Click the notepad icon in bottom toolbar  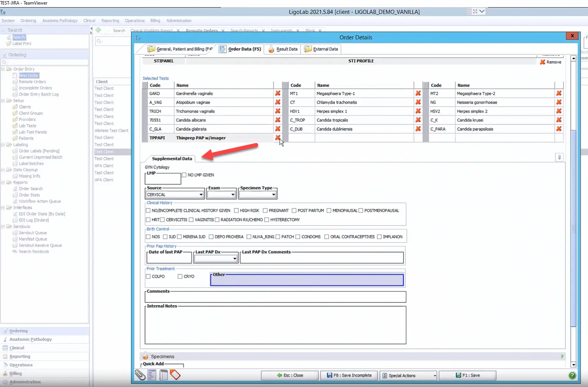pos(164,375)
